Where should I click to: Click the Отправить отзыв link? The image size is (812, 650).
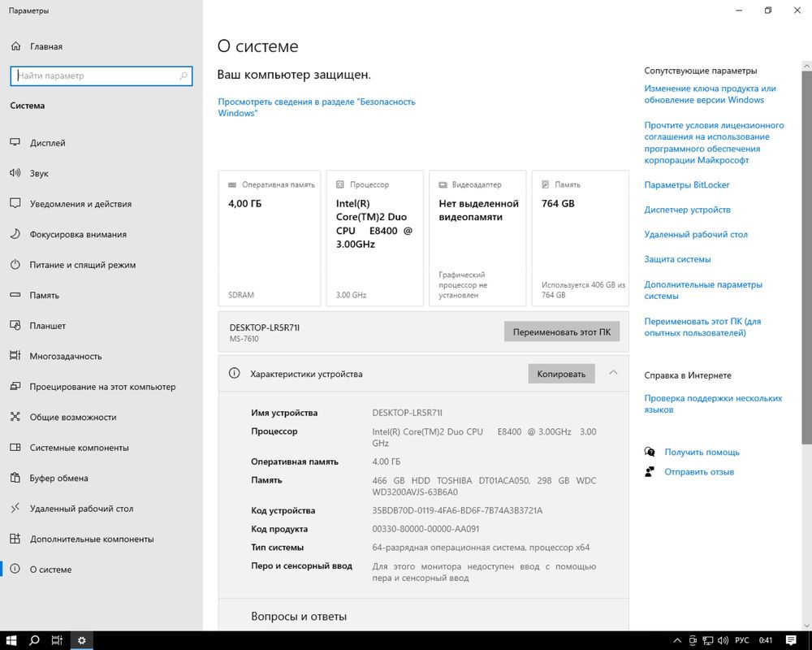[699, 472]
